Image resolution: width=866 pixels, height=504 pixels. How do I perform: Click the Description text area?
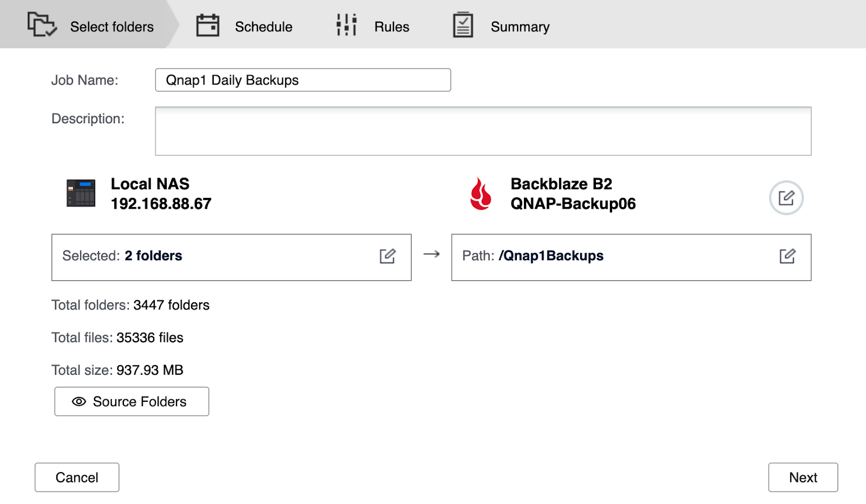coord(483,131)
